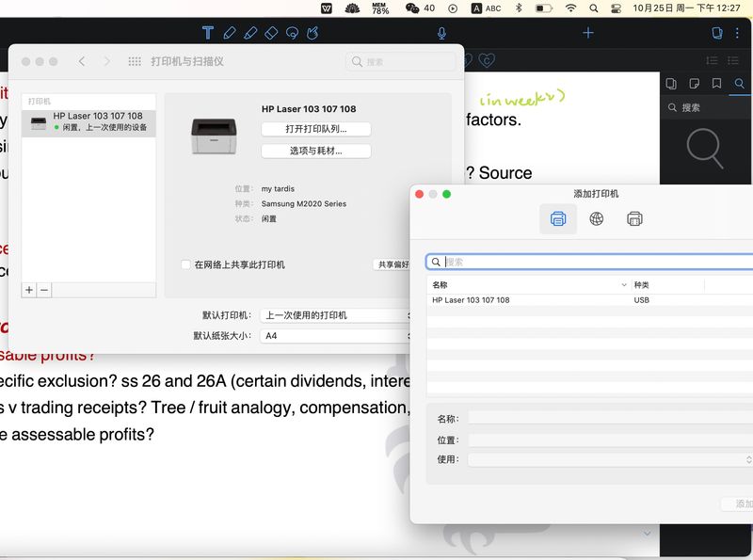Select the Eraser tool in the notes toolbar

[271, 33]
